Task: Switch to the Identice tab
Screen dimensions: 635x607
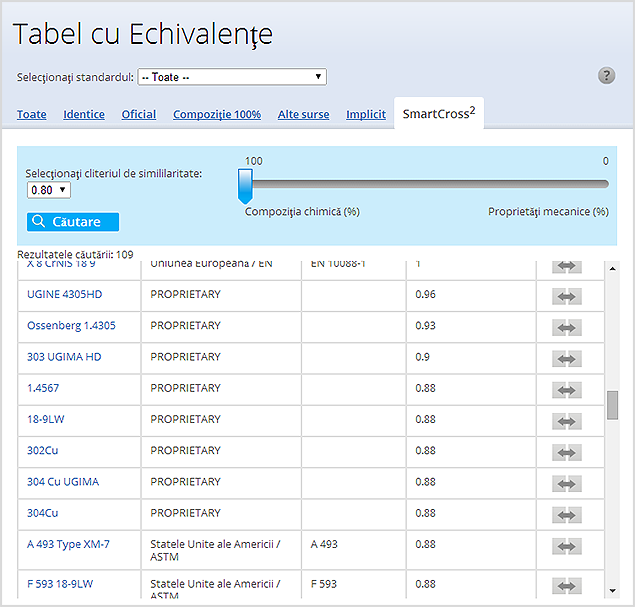Action: pyautogui.click(x=84, y=115)
